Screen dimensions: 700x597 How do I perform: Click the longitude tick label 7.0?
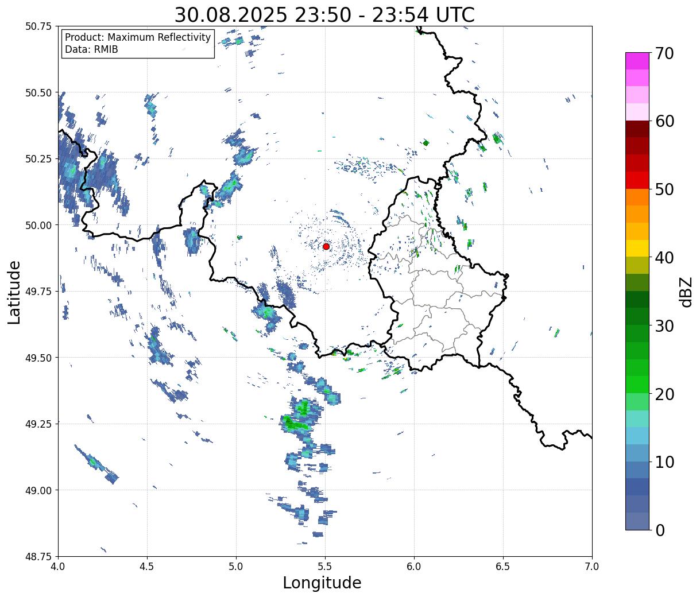click(592, 567)
